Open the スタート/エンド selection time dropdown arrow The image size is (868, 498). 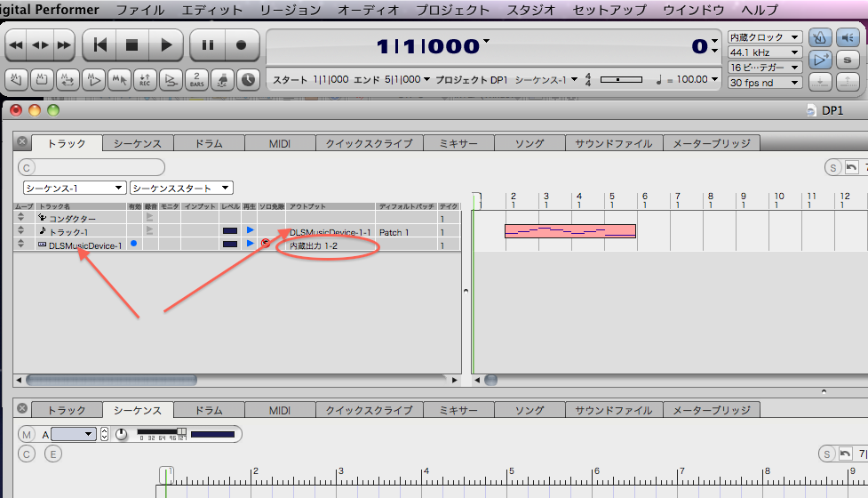426,79
